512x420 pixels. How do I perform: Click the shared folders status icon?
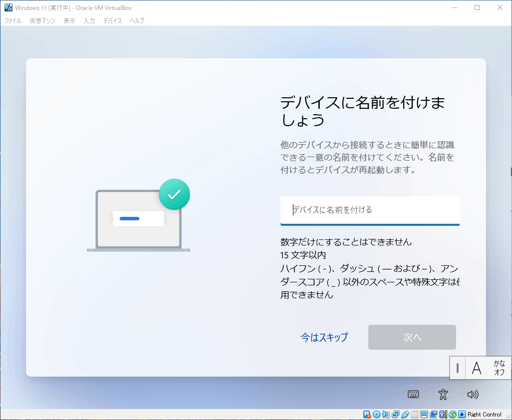coord(414,415)
